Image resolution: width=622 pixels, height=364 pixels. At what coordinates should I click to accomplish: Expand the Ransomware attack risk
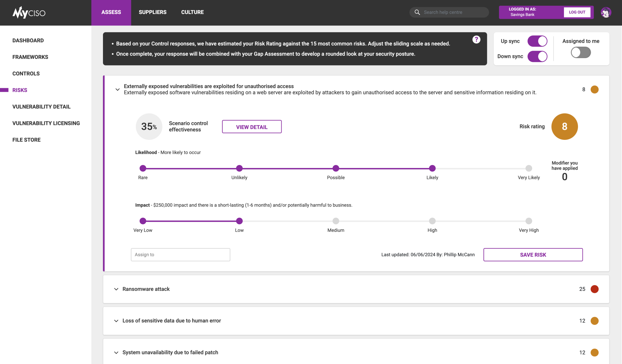coord(116,289)
